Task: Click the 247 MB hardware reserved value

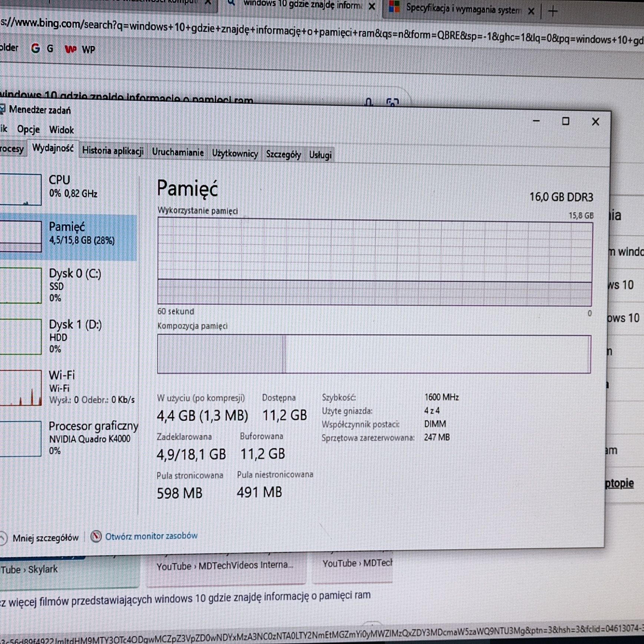Action: [437, 437]
